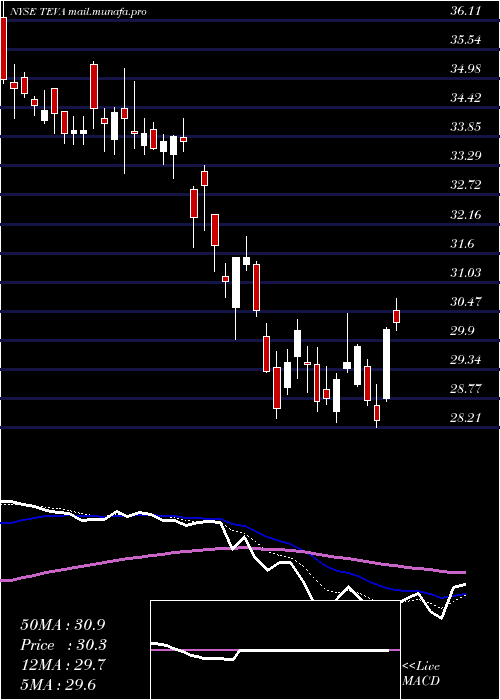
Task: Click the Price : 30.3 readout
Action: click(63, 645)
